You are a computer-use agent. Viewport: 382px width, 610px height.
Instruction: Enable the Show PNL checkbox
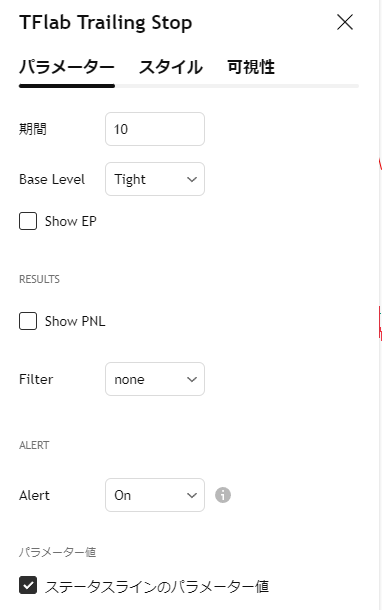(x=28, y=321)
